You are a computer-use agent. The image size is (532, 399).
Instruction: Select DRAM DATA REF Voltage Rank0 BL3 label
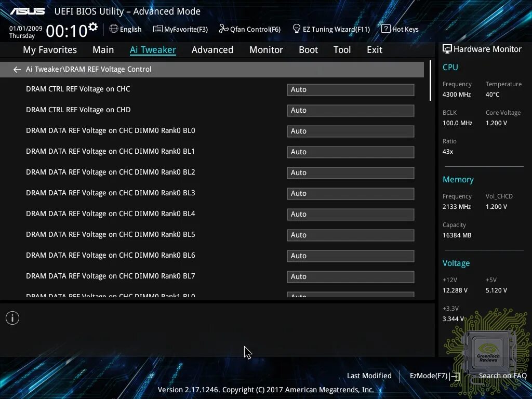point(111,193)
